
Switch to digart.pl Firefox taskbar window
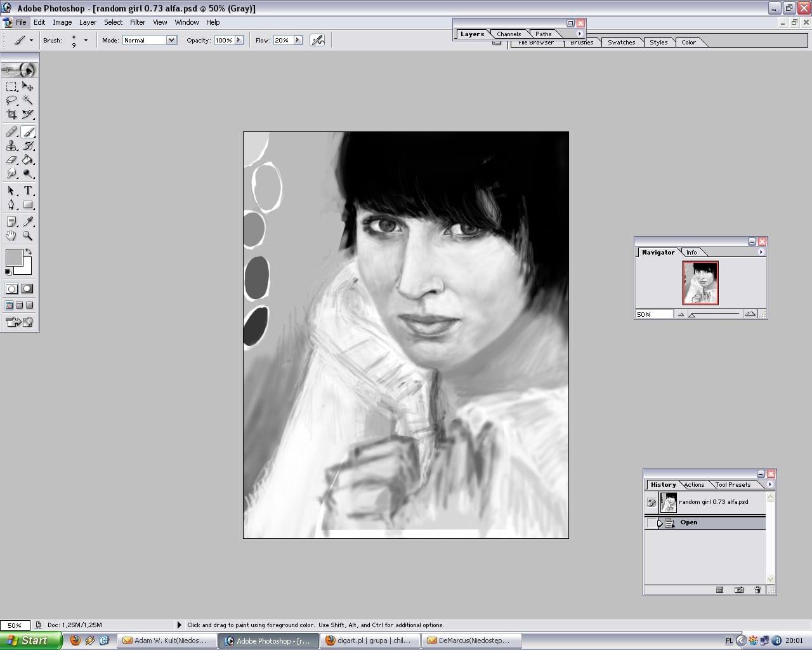coord(370,640)
